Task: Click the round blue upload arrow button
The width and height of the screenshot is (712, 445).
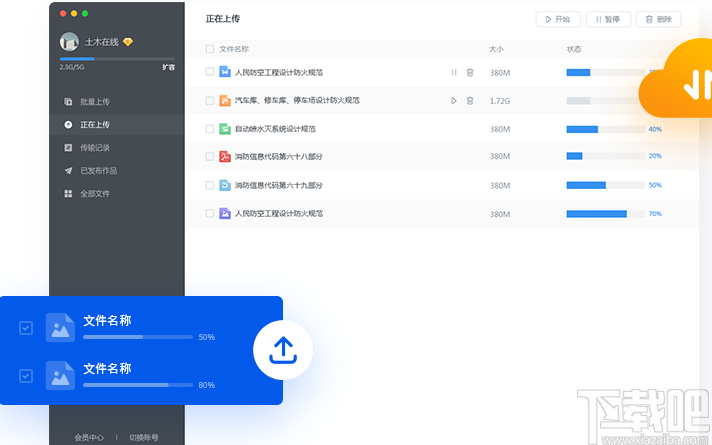Action: pyautogui.click(x=283, y=350)
